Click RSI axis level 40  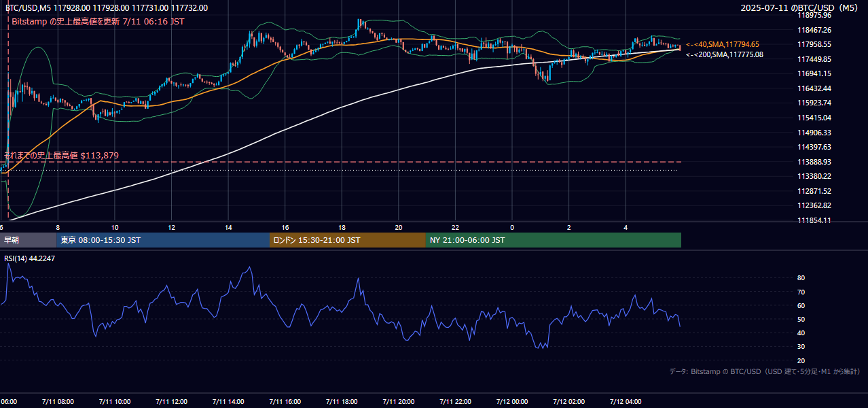point(801,333)
